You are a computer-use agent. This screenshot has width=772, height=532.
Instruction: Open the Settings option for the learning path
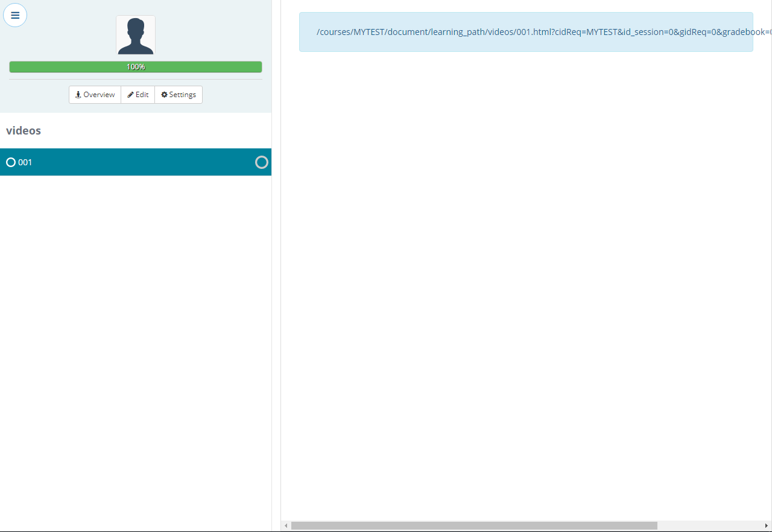(178, 94)
